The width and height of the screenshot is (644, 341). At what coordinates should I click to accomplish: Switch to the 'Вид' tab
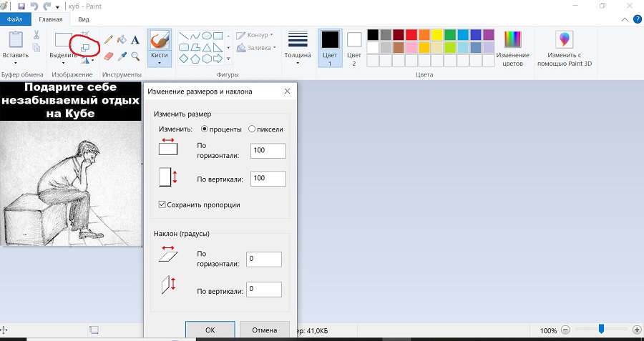[84, 19]
